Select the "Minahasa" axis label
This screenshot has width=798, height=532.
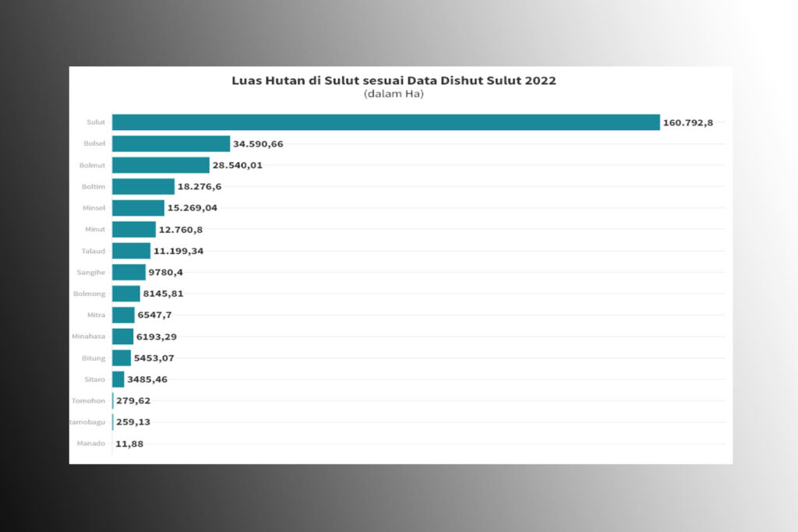click(89, 336)
